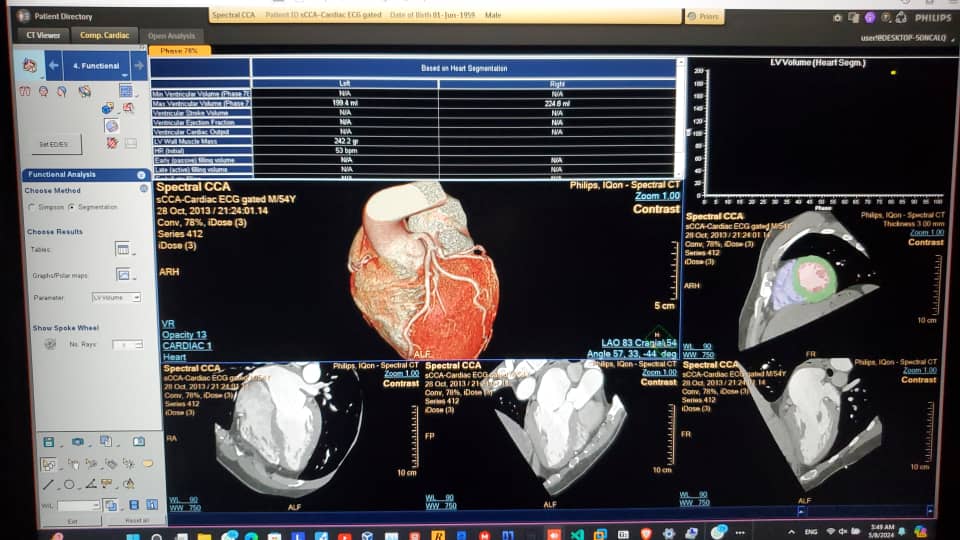Viewport: 960px width, 540px height.
Task: Click the open book report icon
Action: tap(139, 441)
